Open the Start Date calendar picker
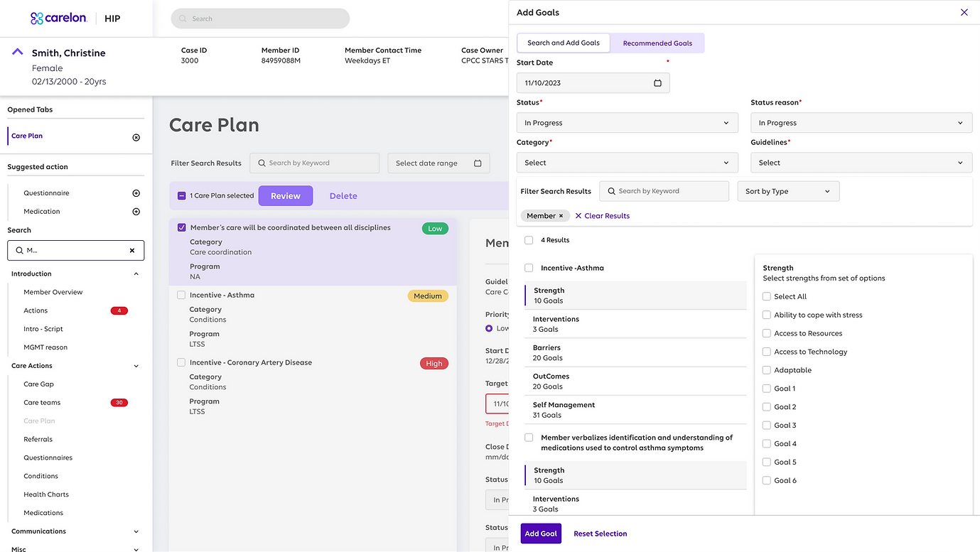 [x=658, y=82]
